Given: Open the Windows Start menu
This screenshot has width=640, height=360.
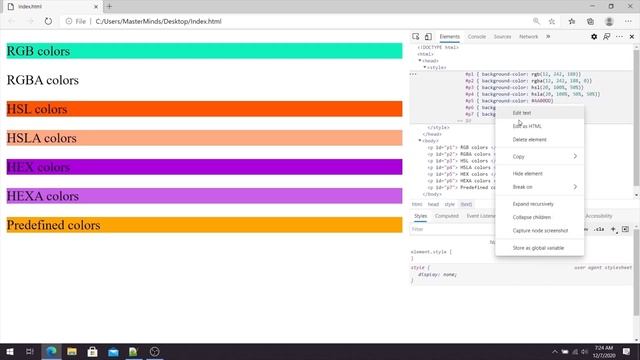Looking at the screenshot, I should tap(10, 351).
